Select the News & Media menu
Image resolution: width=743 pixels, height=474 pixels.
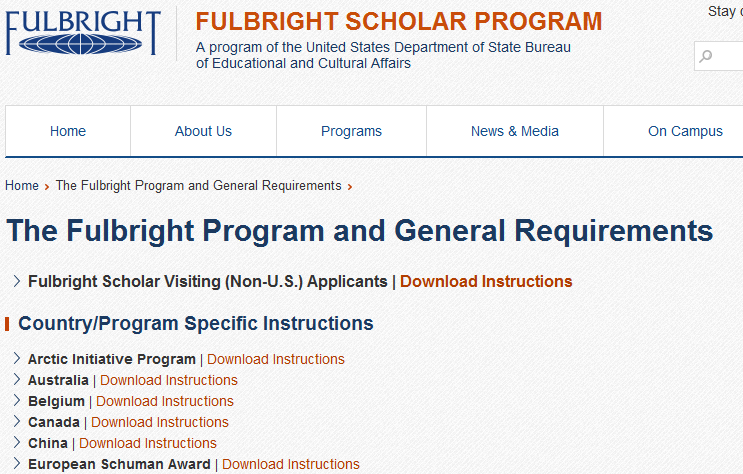click(x=515, y=131)
